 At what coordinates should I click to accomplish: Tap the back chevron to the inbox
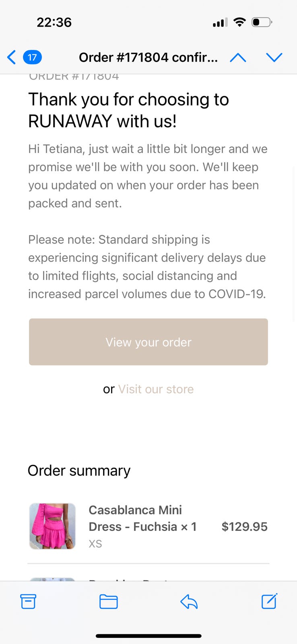point(12,57)
